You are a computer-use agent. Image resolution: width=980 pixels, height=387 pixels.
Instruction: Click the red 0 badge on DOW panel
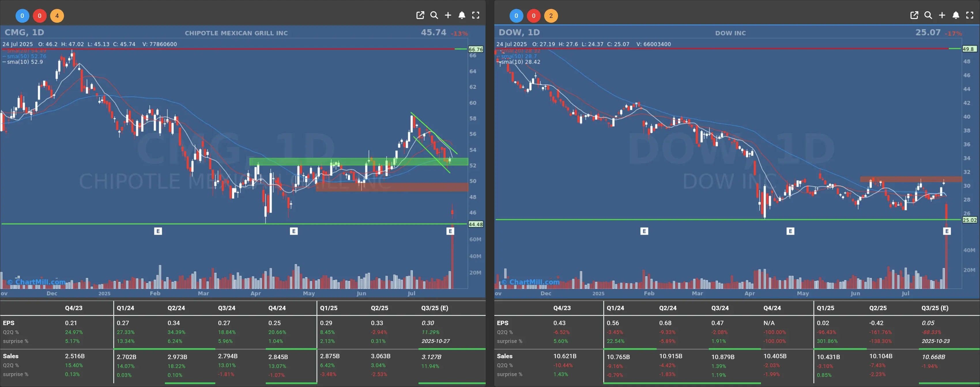click(534, 16)
